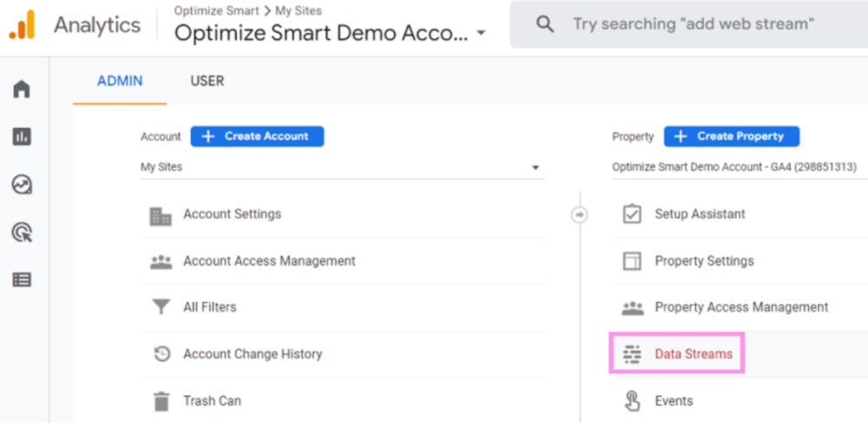Open the Explore icon in sidebar

point(22,184)
